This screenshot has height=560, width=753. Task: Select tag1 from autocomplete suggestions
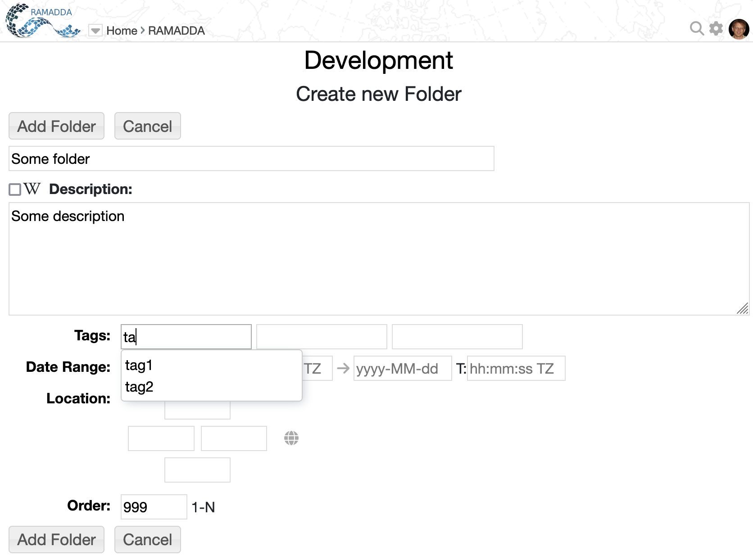click(x=139, y=365)
